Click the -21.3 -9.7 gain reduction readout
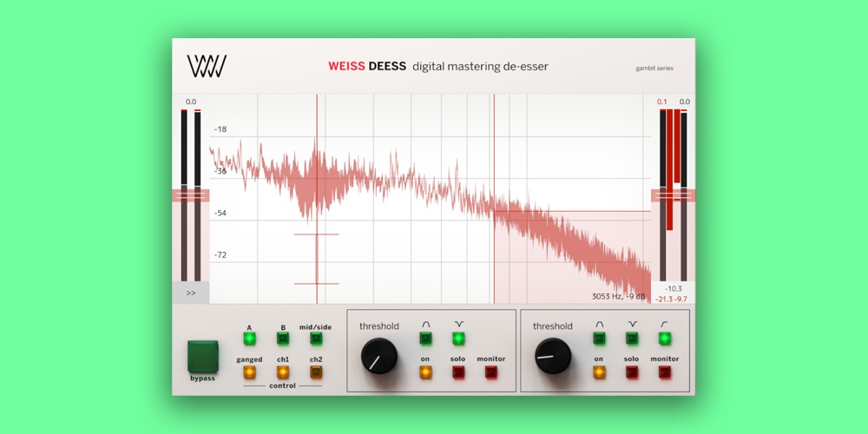The image size is (868, 434). pos(672,299)
